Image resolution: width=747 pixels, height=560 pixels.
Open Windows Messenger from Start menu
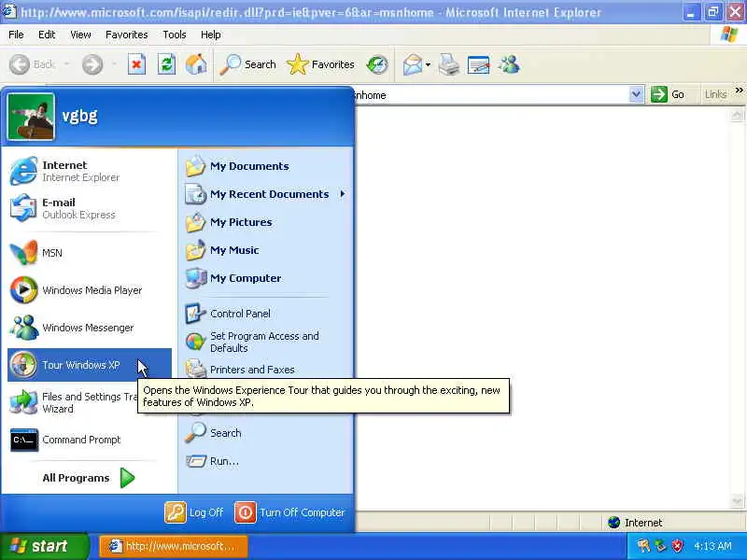[90, 328]
